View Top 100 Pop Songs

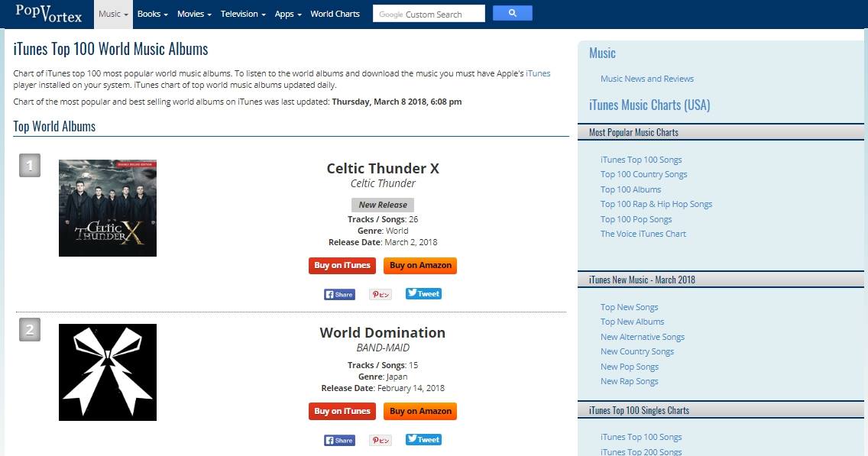pyautogui.click(x=636, y=219)
